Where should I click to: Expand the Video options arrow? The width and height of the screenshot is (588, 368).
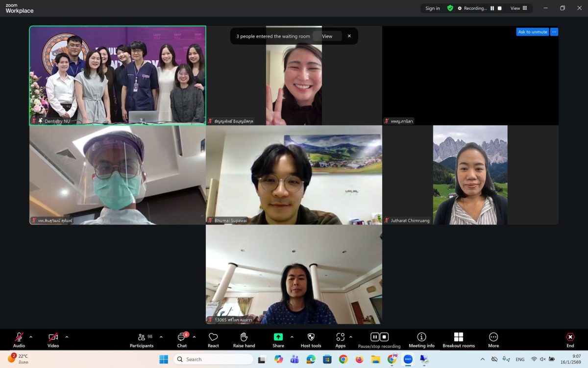click(67, 337)
